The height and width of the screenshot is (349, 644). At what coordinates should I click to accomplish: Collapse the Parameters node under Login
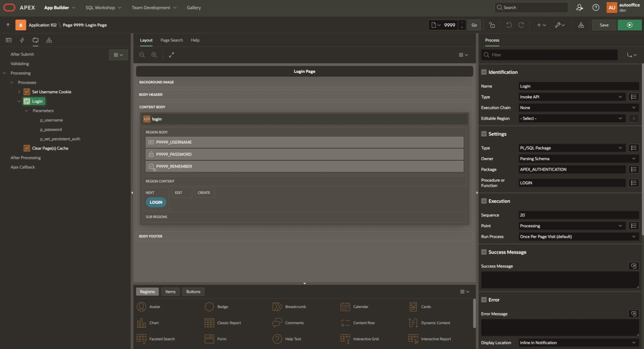(27, 111)
